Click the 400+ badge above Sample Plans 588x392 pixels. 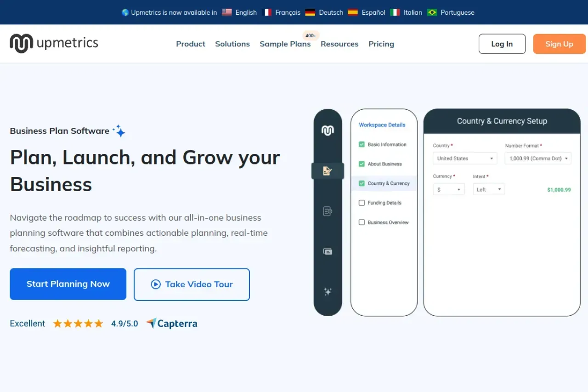tap(311, 35)
